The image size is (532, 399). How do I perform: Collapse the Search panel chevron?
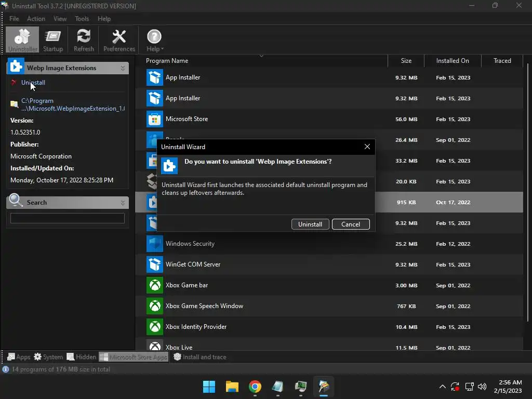[123, 203]
